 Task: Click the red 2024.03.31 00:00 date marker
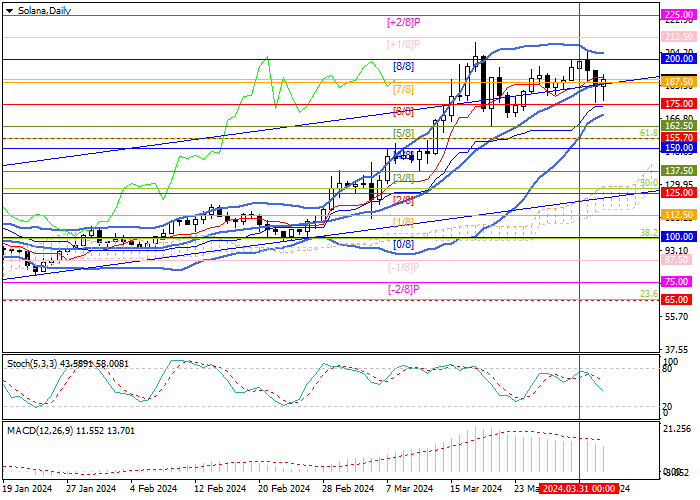[579, 488]
